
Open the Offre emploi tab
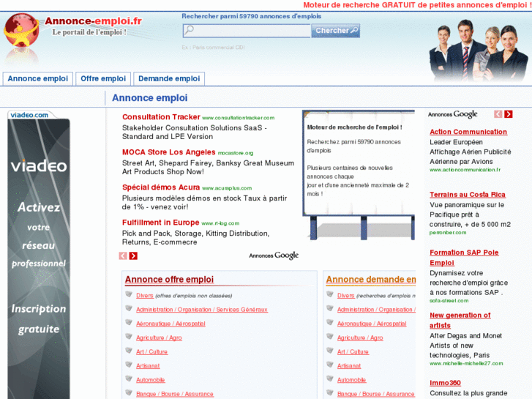[103, 78]
